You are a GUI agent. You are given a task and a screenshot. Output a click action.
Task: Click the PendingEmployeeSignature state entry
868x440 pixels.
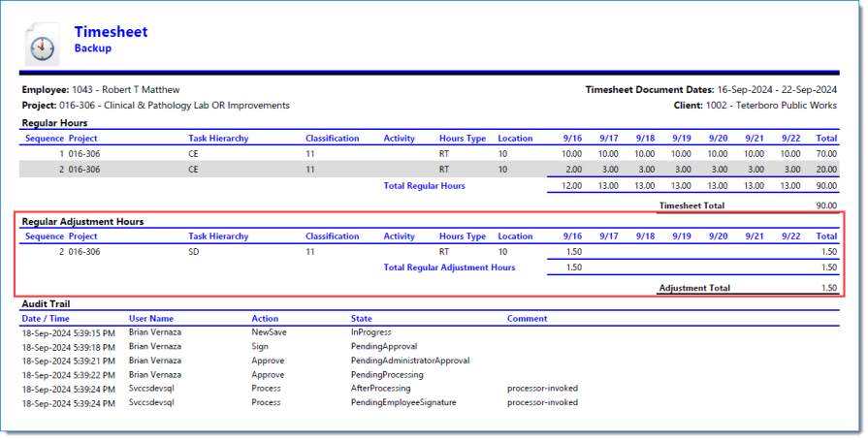coord(402,402)
